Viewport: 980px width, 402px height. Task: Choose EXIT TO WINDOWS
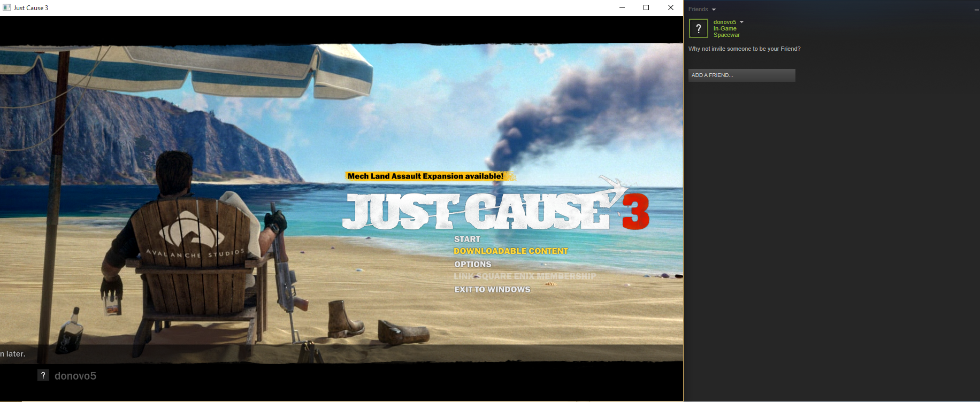492,290
